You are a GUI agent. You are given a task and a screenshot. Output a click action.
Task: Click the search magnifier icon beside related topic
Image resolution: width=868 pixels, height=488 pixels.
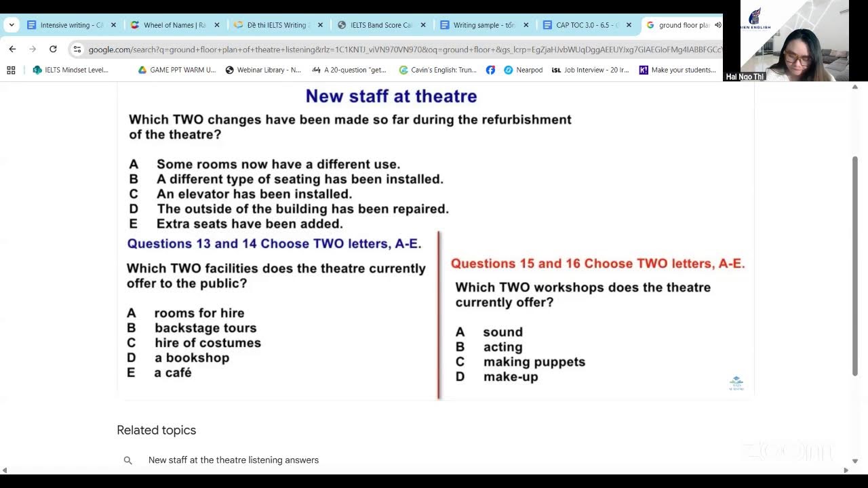click(127, 460)
